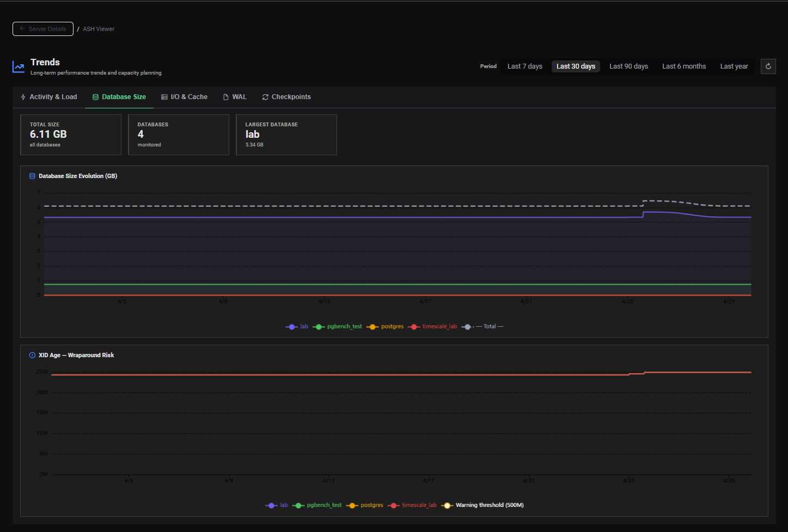Toggle postgres series in XID Age legend
This screenshot has height=532, width=788.
pyautogui.click(x=365, y=505)
